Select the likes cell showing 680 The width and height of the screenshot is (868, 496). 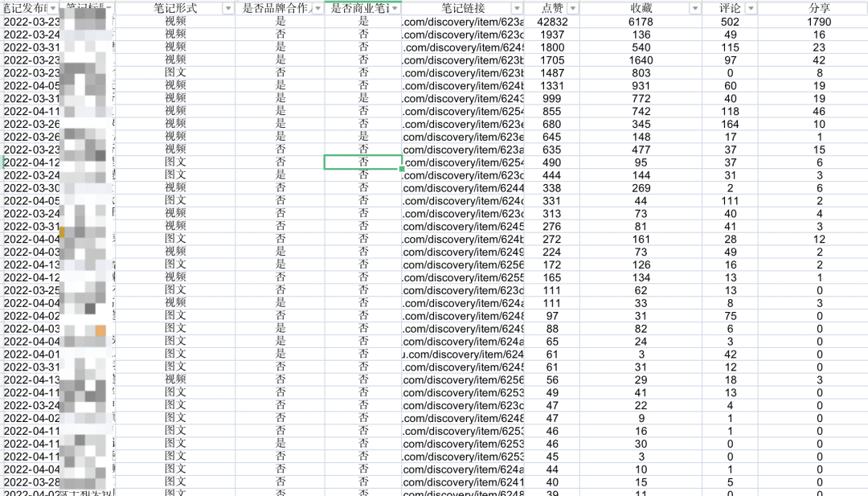tap(552, 124)
